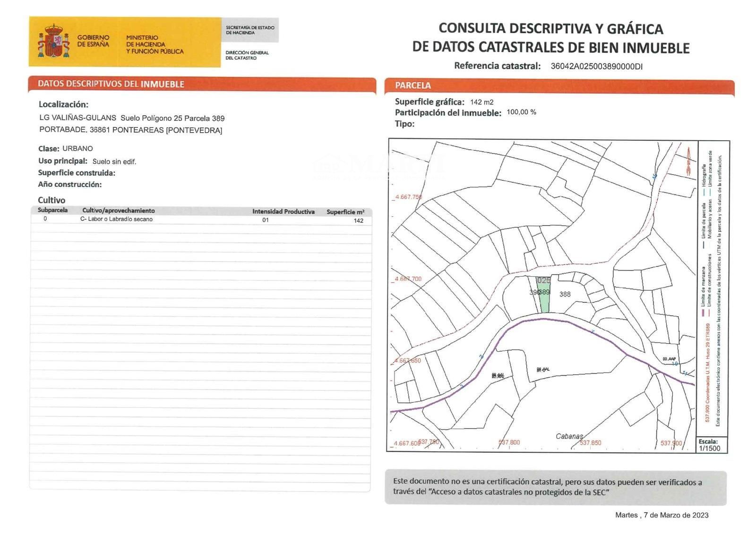The width and height of the screenshot is (756, 534).
Task: Click 'DE DATOS CATASTRALES DE BIEN INMUEBLE' title line
Action: pyautogui.click(x=551, y=48)
